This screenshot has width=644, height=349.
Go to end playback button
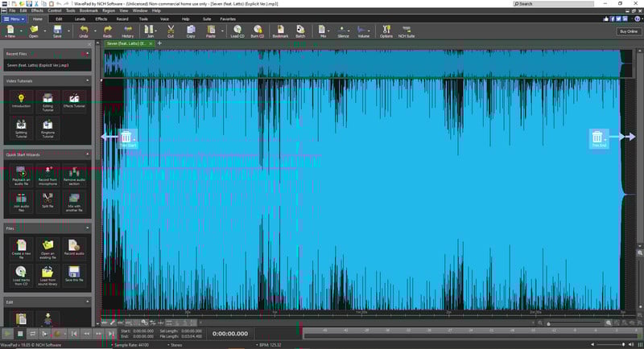pyautogui.click(x=111, y=334)
